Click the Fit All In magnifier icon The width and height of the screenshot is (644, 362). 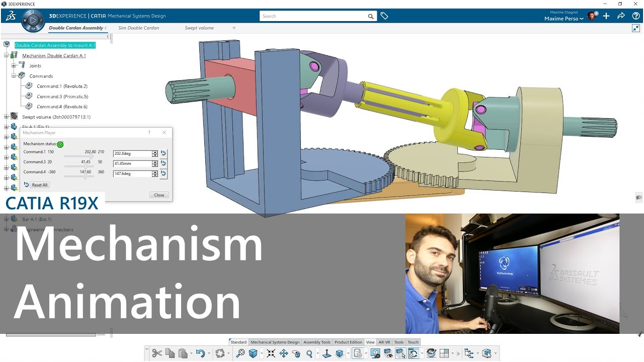click(x=240, y=353)
